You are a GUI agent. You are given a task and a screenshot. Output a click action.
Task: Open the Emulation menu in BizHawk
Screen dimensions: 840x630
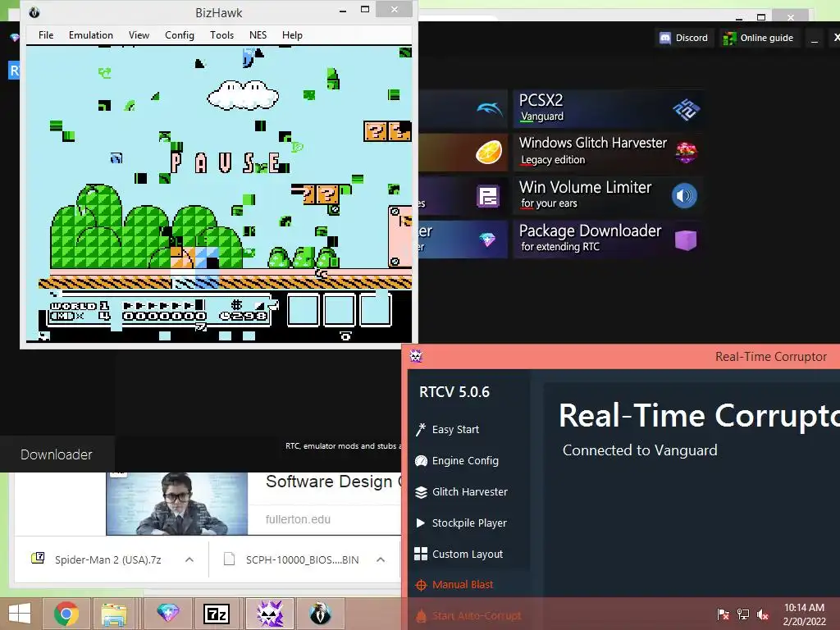90,35
